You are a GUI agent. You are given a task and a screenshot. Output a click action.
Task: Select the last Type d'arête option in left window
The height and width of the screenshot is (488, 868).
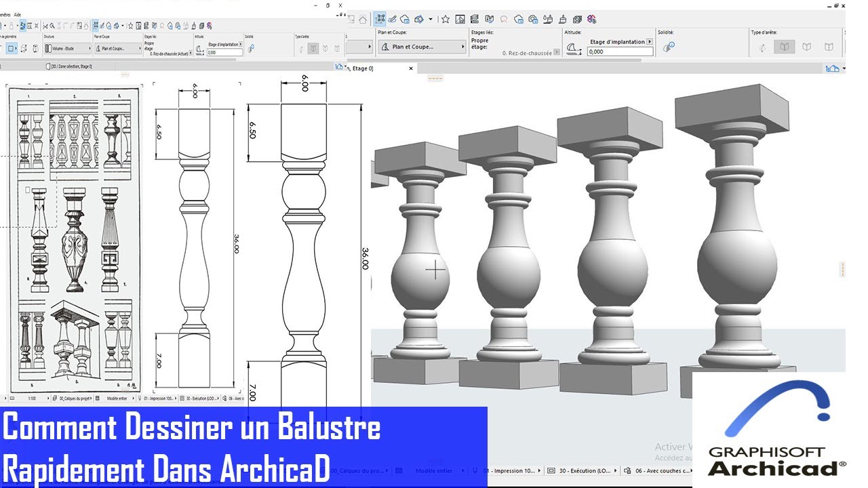click(337, 48)
